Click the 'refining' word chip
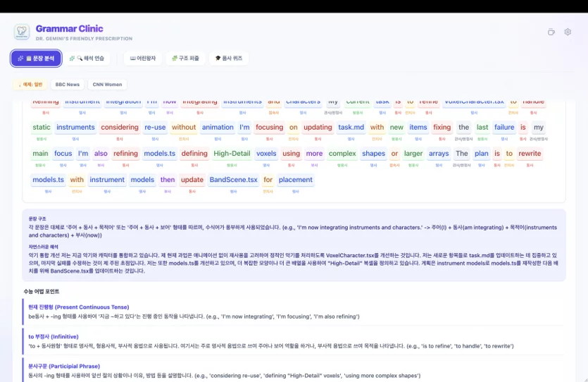Screen dimensions: 588x382 [125, 154]
